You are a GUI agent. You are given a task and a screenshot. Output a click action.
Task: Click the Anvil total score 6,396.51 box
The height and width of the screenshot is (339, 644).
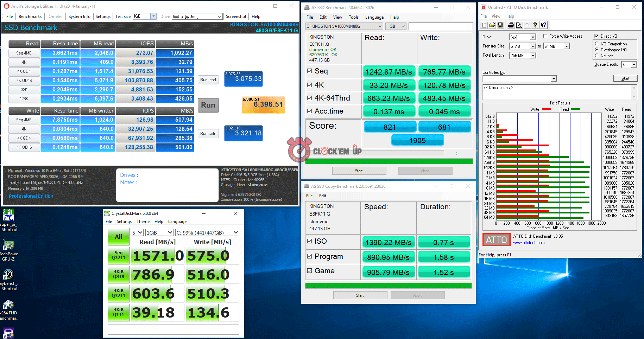263,105
